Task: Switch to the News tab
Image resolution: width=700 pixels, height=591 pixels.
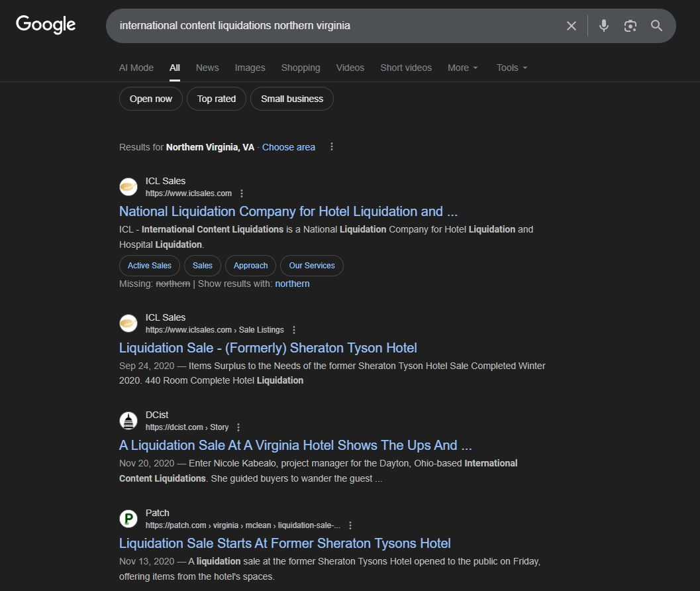Action: coord(207,68)
